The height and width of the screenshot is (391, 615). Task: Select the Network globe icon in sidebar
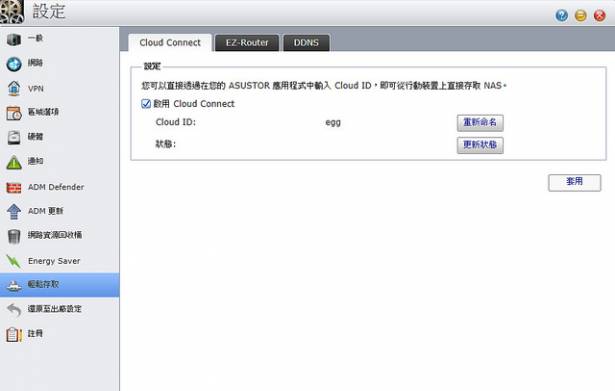coord(14,64)
